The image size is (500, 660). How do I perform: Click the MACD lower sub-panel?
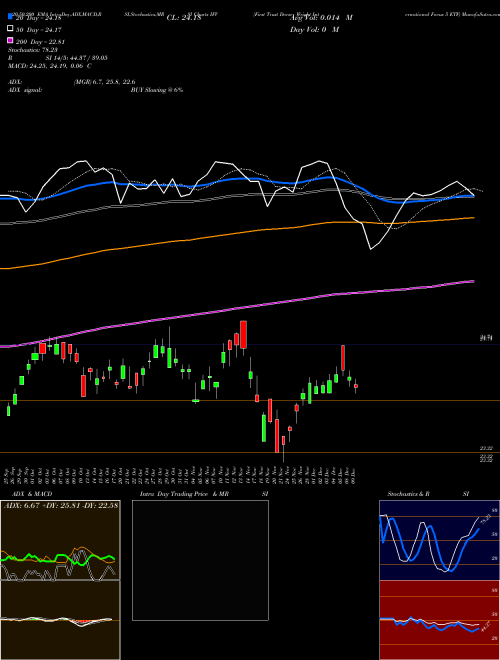click(x=60, y=620)
